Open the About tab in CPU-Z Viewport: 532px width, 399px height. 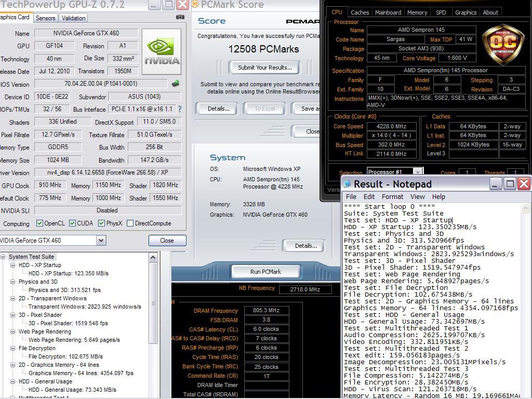tap(490, 12)
